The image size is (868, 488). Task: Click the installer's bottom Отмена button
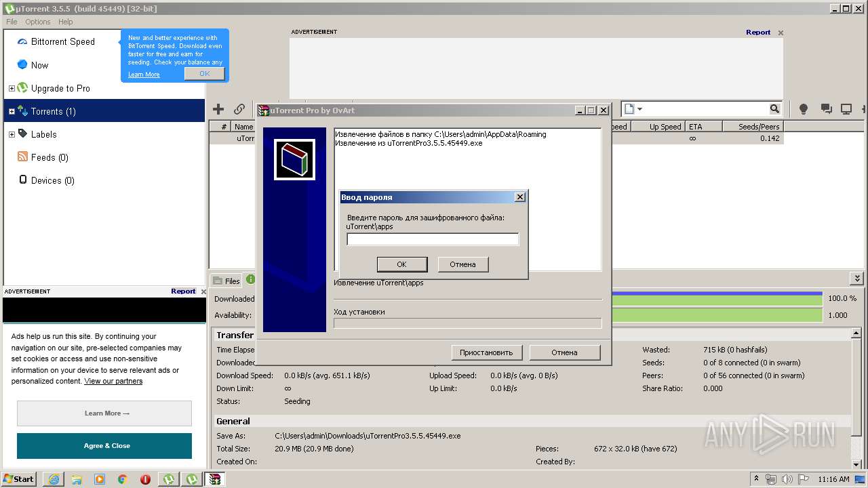pyautogui.click(x=565, y=352)
